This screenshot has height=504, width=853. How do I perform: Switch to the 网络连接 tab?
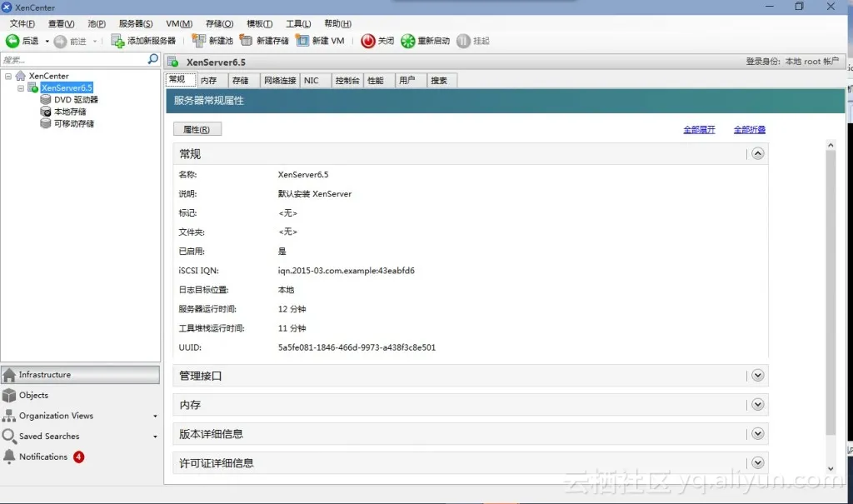[x=280, y=80]
